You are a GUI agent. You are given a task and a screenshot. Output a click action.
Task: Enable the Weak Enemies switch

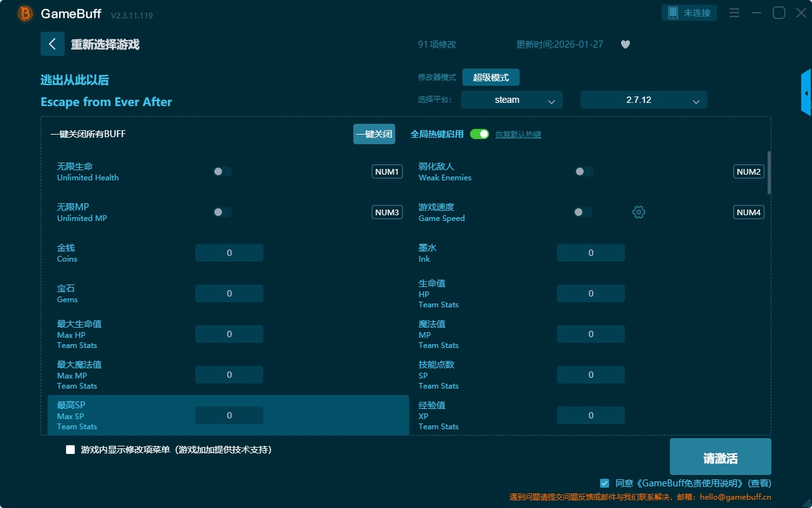584,171
